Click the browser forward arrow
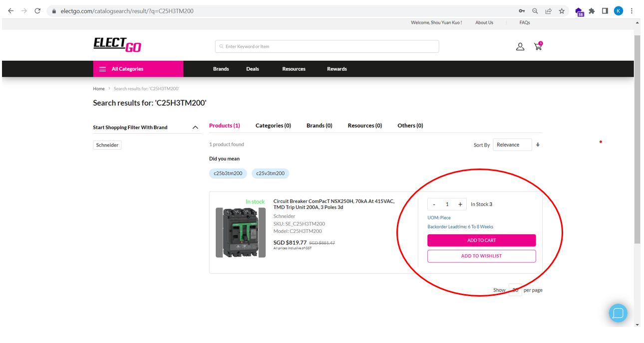 click(24, 10)
